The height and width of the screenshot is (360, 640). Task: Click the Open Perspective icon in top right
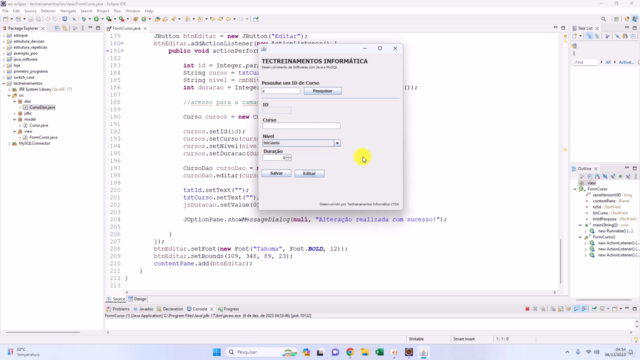point(617,19)
